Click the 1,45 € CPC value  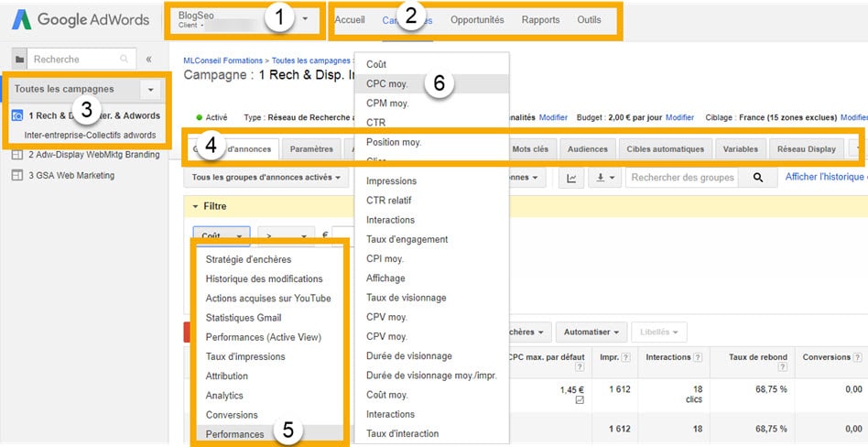point(572,390)
